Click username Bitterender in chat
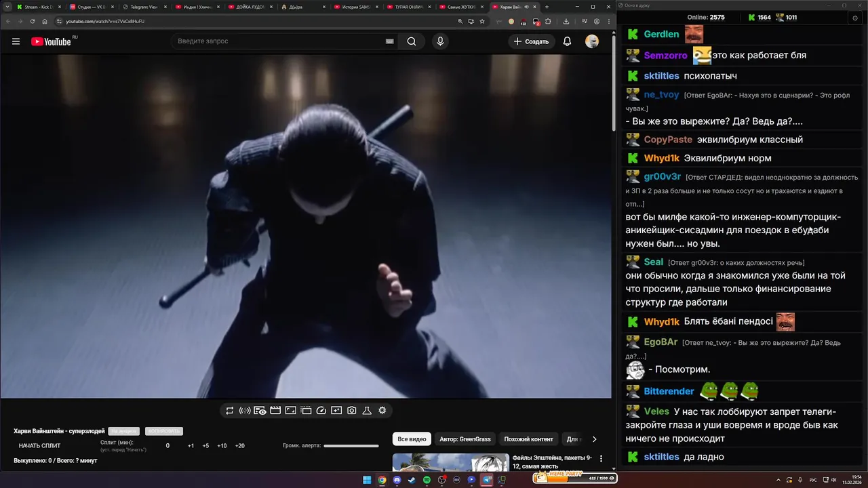 click(x=669, y=391)
